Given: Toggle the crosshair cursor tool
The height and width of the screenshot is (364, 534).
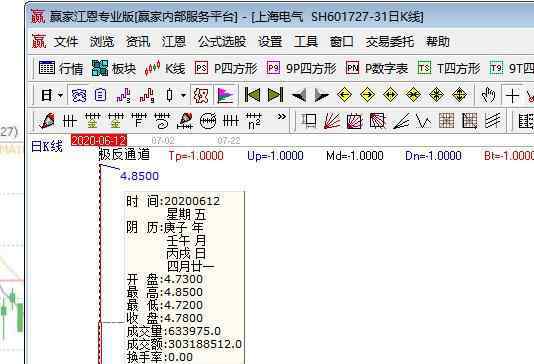Looking at the screenshot, I should 512,95.
